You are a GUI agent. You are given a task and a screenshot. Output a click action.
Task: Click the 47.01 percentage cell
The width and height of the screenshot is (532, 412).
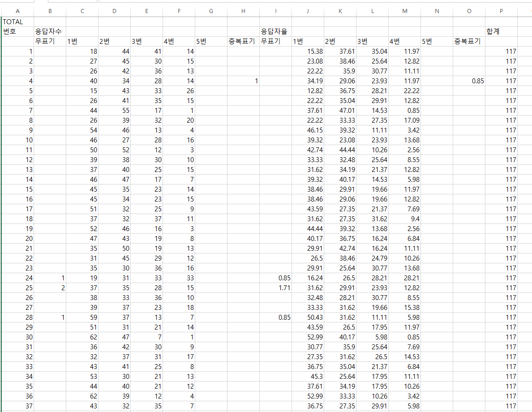340,111
